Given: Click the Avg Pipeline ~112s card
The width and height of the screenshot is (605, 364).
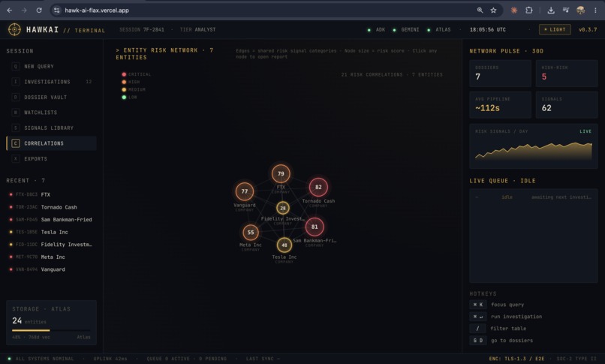Looking at the screenshot, I should point(500,104).
